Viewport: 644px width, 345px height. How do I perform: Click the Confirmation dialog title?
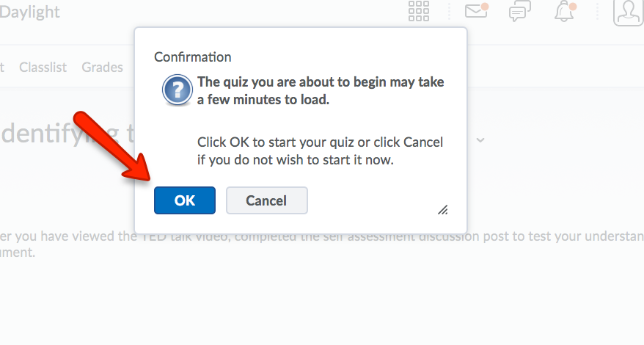(x=192, y=57)
